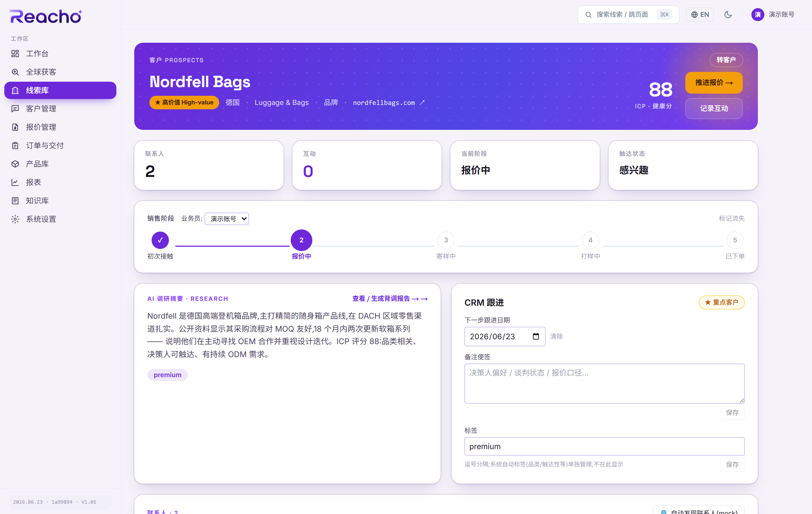Open 系统设置 menu item
The height and width of the screenshot is (514, 812).
pyautogui.click(x=60, y=219)
